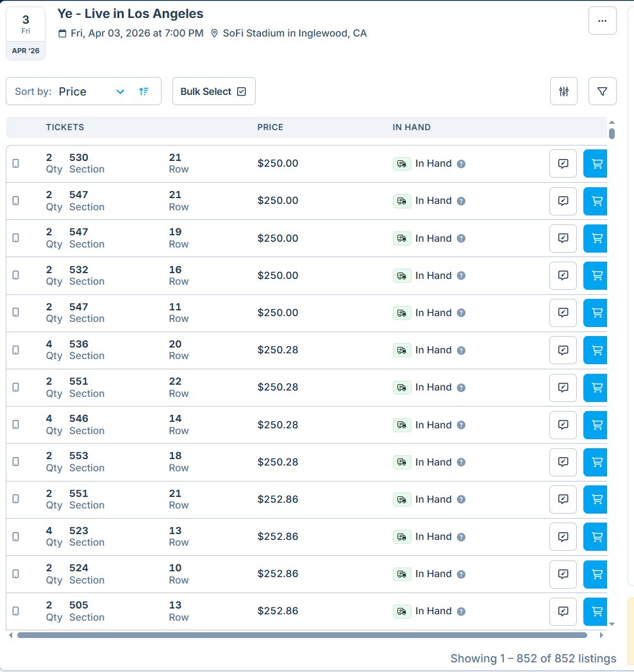Viewport: 634px width, 672px height.
Task: Add Section 505 Row 13 to cart
Action: tap(595, 611)
